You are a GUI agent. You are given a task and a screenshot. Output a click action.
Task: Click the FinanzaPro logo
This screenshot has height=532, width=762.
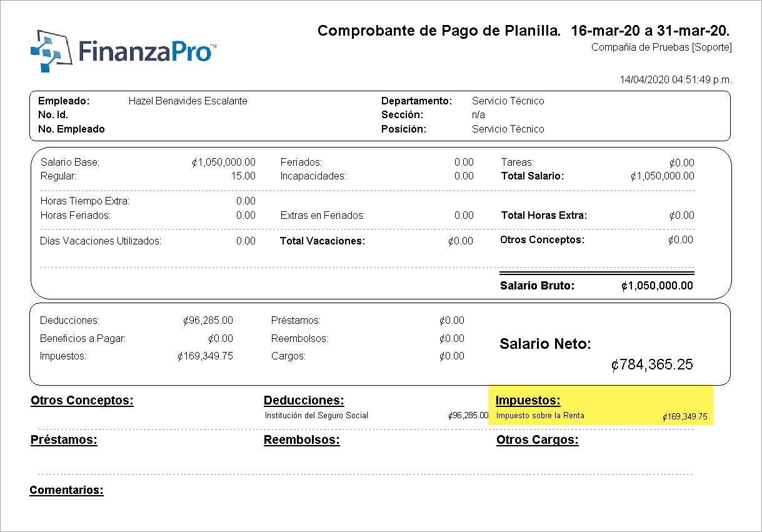point(124,51)
